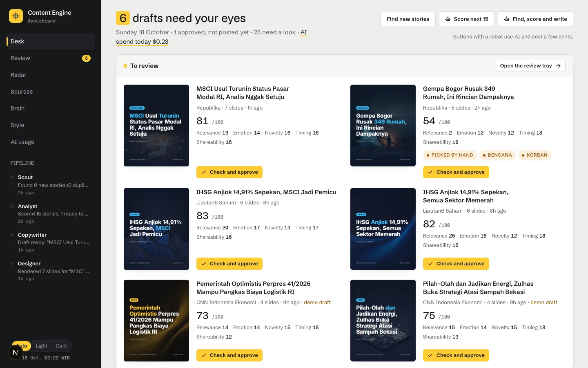Open Gempa Bogor slide thumbnail
This screenshot has width=588, height=368.
tap(383, 126)
